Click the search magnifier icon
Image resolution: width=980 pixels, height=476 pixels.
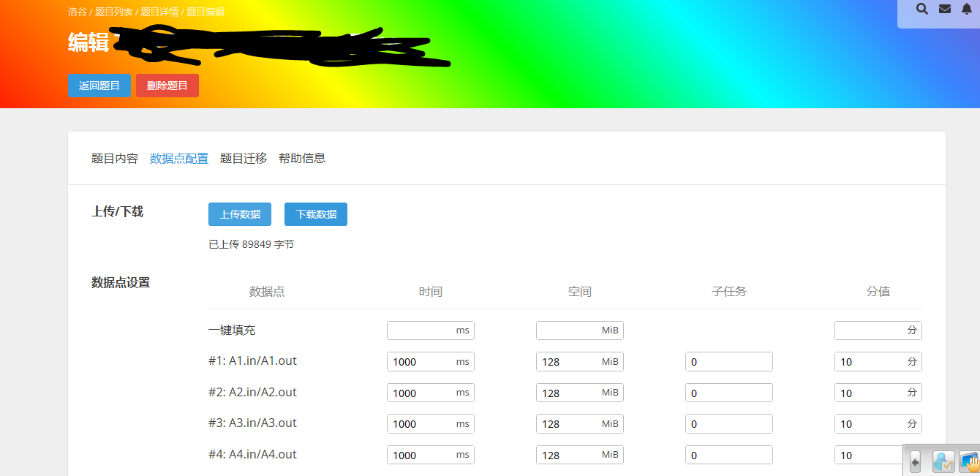[x=922, y=10]
